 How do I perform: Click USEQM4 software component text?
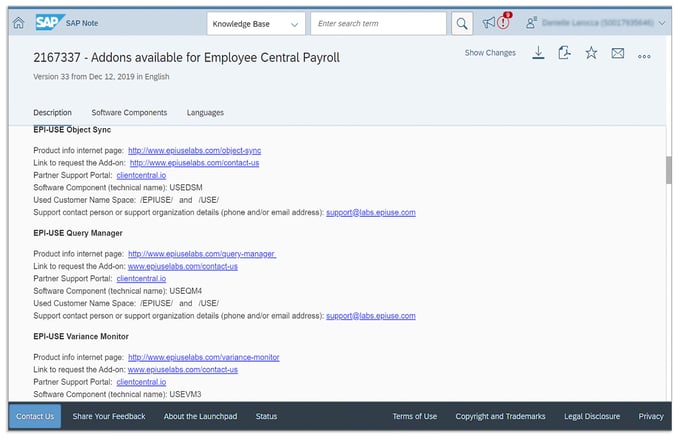pyautogui.click(x=186, y=291)
